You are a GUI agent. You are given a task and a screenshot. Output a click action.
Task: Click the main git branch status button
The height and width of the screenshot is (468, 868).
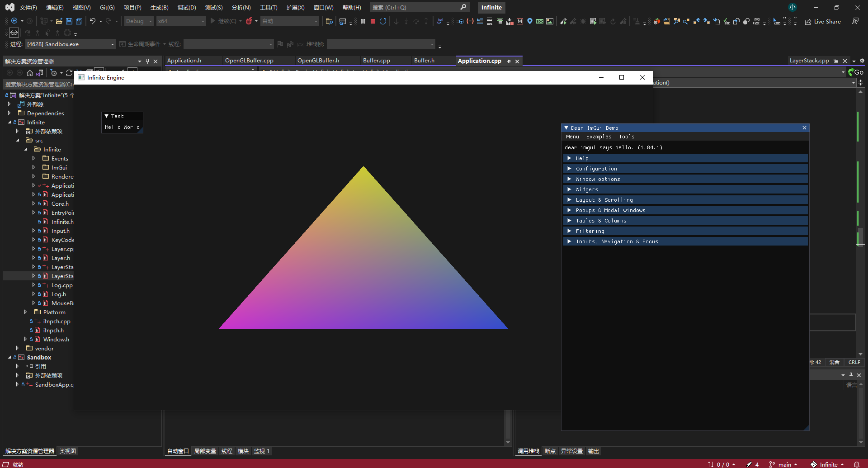783,464
